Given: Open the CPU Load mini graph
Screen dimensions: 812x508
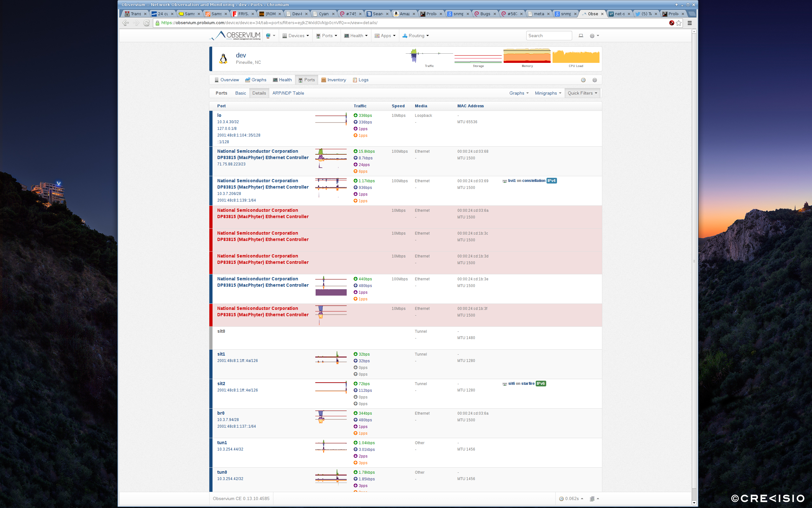Looking at the screenshot, I should click(x=576, y=58).
